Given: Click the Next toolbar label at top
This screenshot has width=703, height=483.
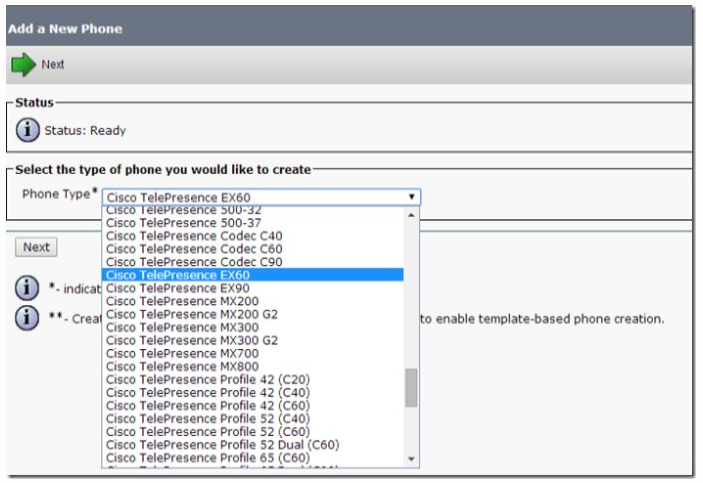Looking at the screenshot, I should pyautogui.click(x=53, y=65).
